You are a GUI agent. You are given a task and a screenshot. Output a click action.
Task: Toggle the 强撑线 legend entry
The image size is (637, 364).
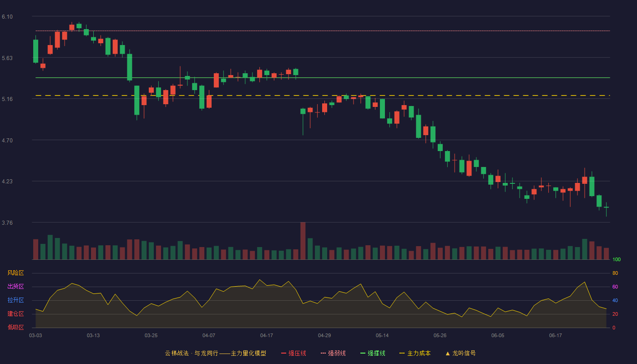pyautogui.click(x=373, y=353)
